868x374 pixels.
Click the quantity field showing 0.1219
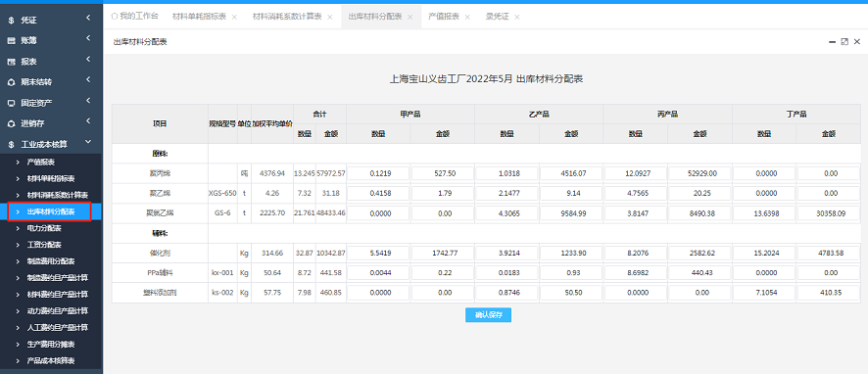(378, 173)
